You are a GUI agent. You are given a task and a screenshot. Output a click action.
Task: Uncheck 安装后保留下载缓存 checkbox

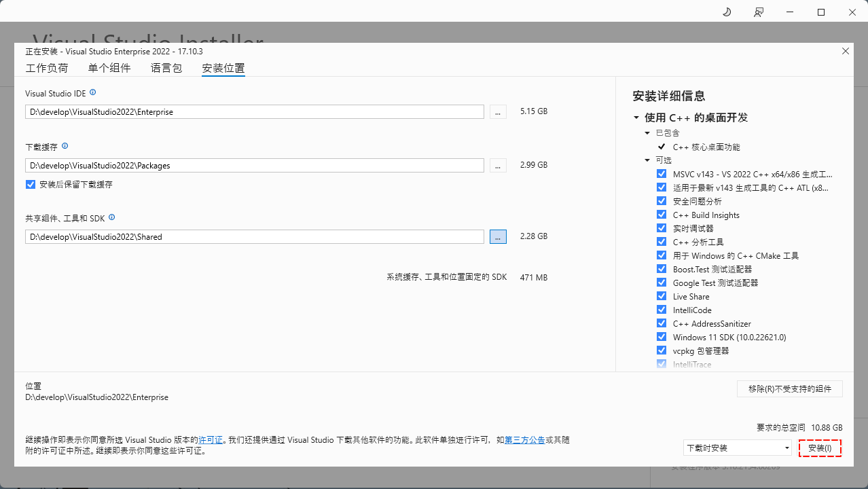(x=31, y=184)
